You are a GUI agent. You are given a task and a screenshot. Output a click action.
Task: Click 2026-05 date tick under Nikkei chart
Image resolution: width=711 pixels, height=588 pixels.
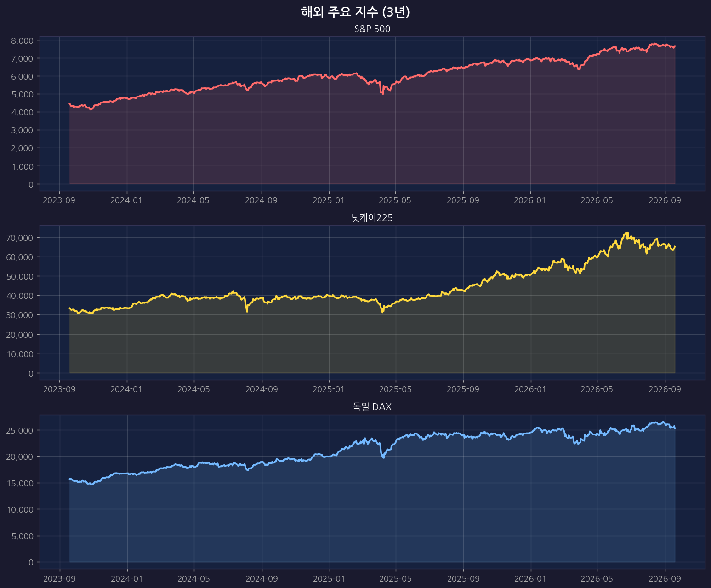point(597,389)
